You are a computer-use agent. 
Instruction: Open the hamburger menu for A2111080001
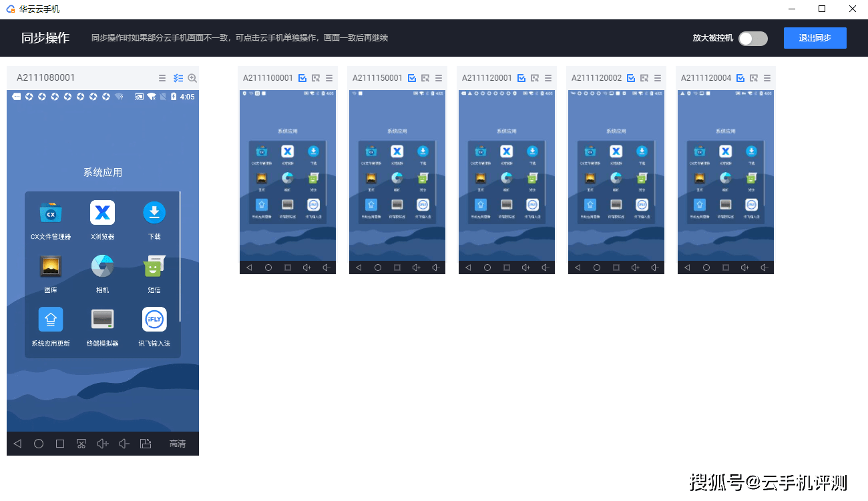point(162,78)
